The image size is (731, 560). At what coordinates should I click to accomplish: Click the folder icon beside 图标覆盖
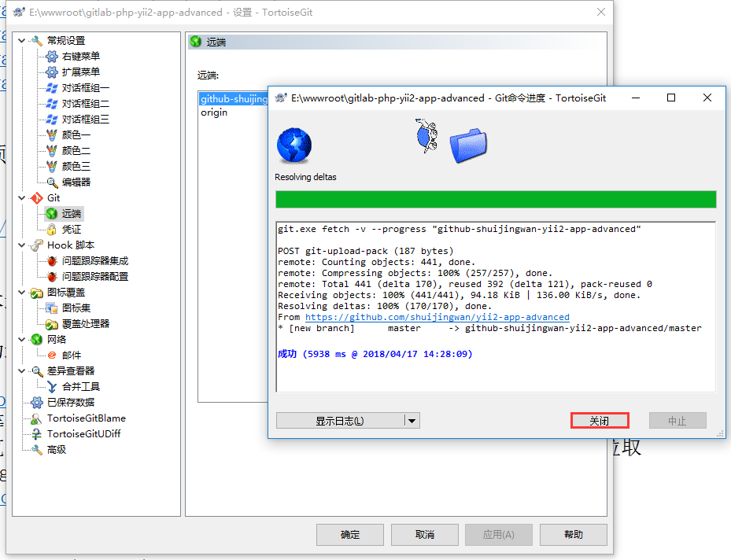pyautogui.click(x=36, y=293)
